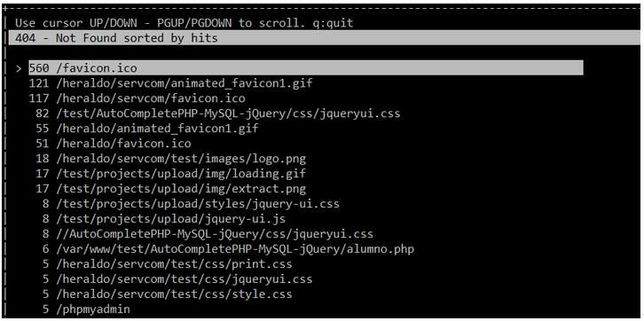Click the 404 - Not Found header bar
Screen dimensions: 644x321
tap(324, 38)
